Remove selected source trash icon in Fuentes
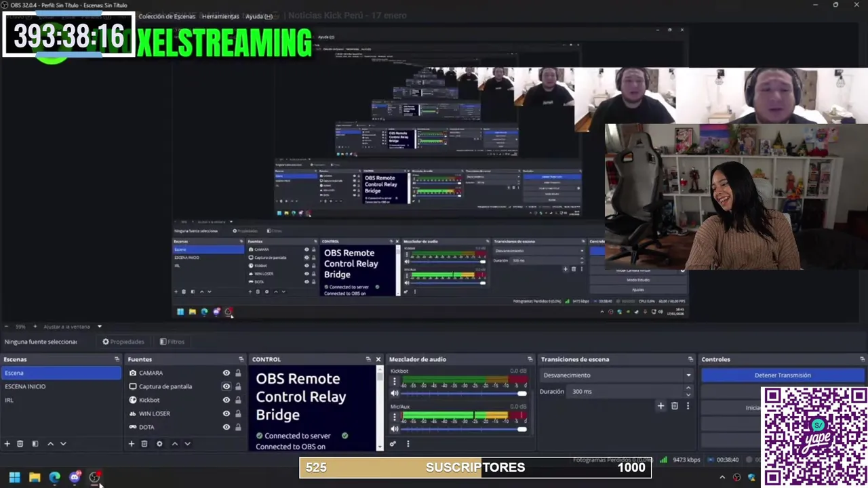Screen dimensions: 868x488 pyautogui.click(x=144, y=444)
